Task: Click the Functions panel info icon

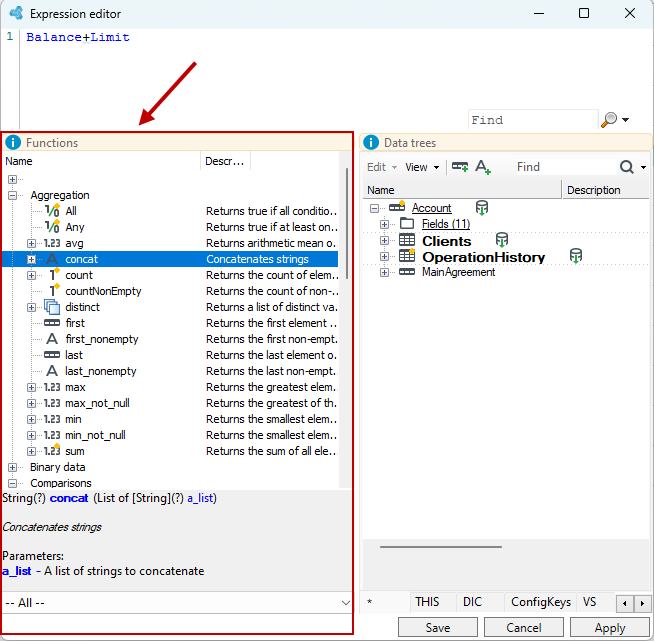Action: 13,143
